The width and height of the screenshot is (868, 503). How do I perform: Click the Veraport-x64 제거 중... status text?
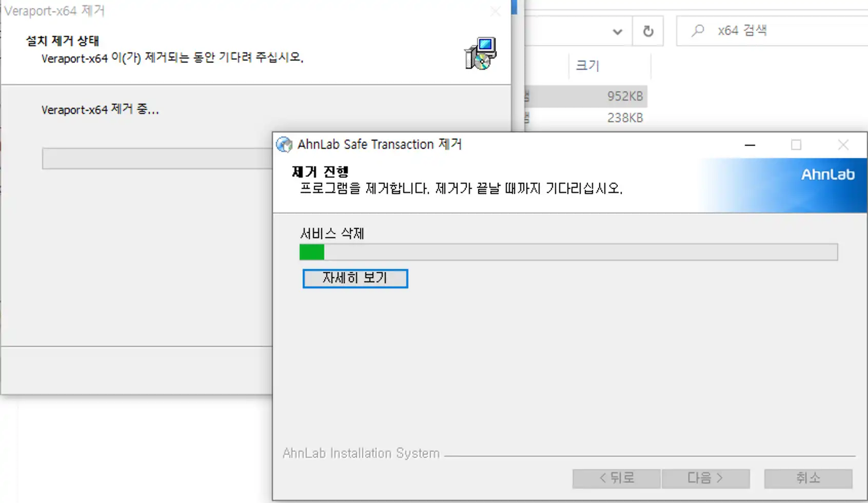coord(100,109)
